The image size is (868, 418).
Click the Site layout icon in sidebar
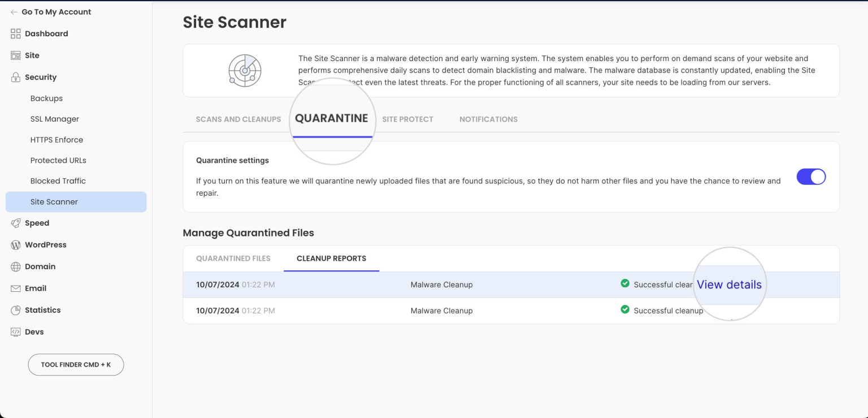tap(16, 55)
